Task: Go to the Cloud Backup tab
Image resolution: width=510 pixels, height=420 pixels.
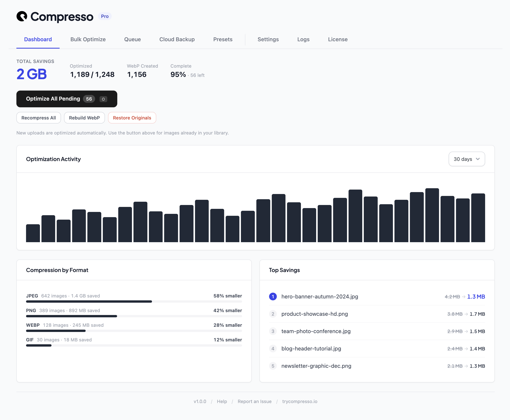Action: [x=177, y=39]
